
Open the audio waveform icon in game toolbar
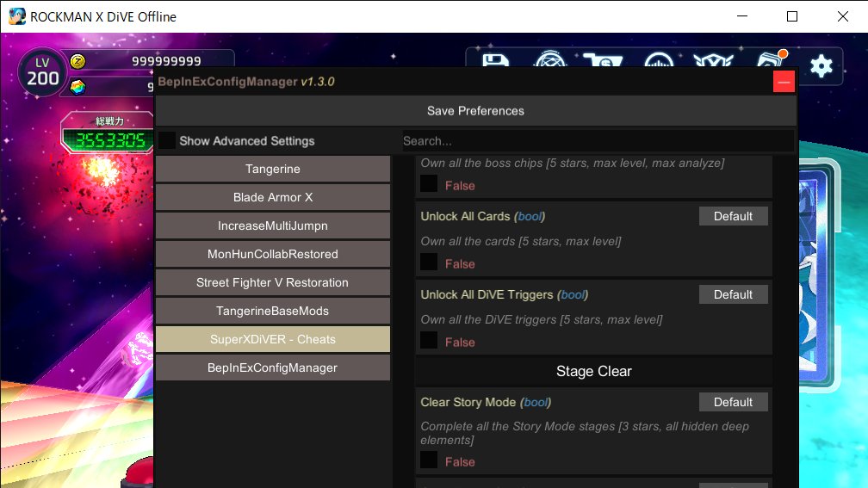[x=659, y=59]
